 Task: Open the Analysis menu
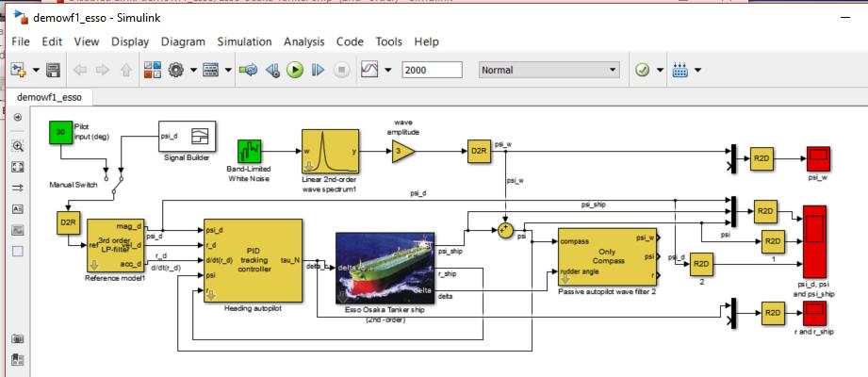303,41
